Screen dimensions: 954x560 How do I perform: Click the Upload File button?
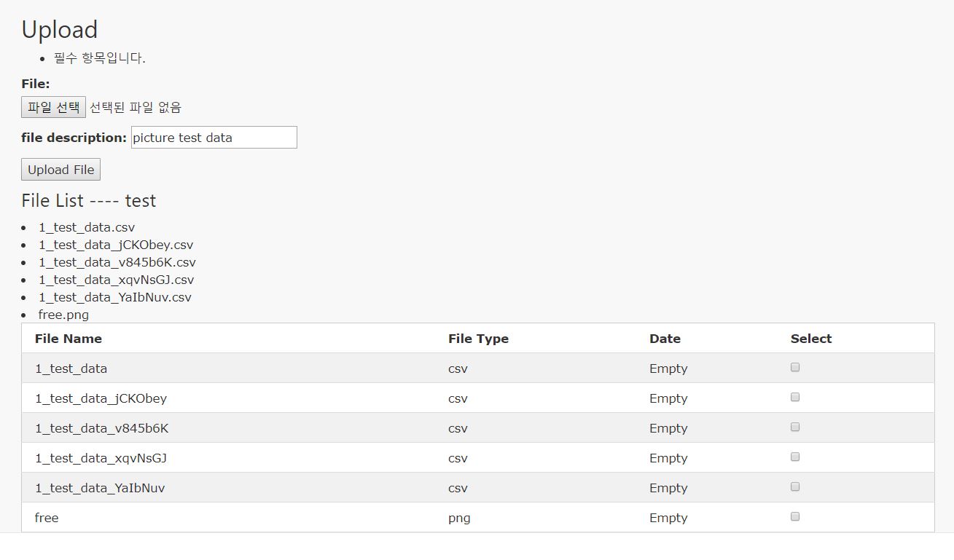pyautogui.click(x=61, y=170)
